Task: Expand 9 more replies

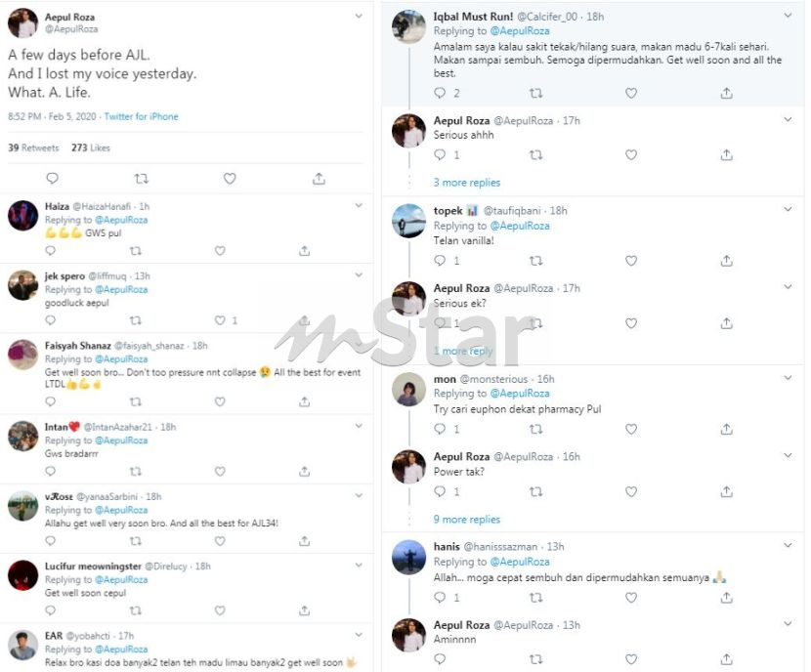Action: pos(466,520)
